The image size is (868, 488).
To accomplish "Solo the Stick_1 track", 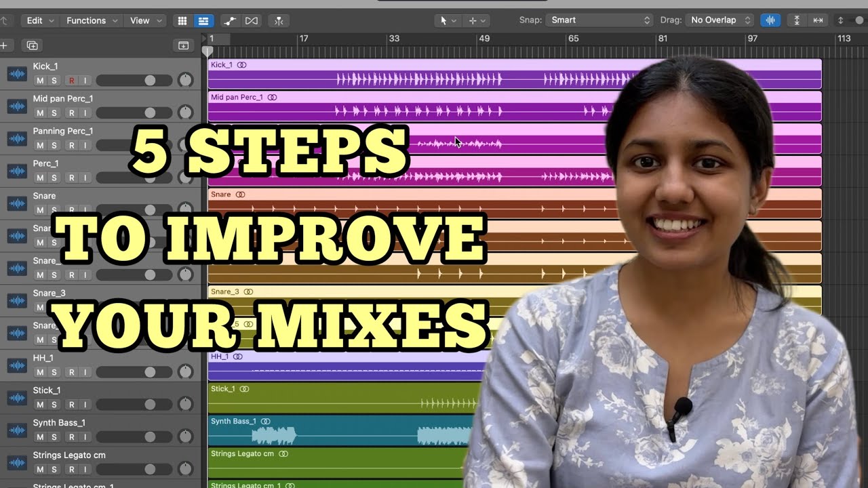I will tap(54, 405).
